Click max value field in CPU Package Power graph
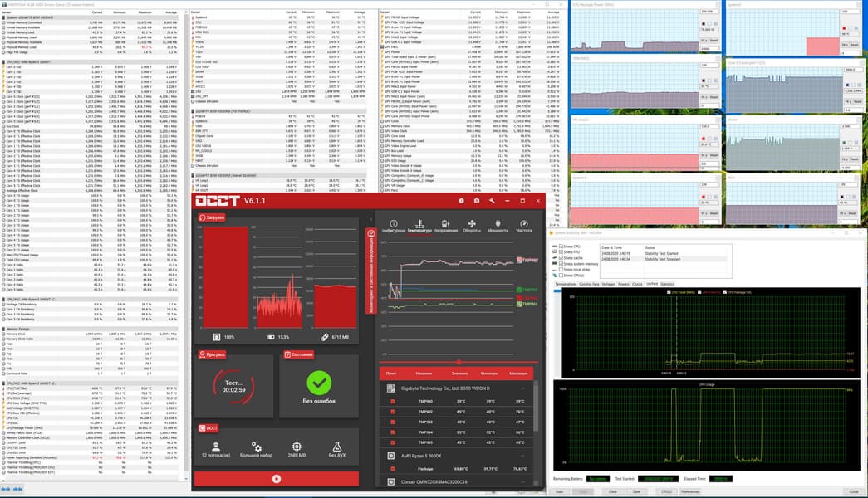Screen dimensions: 868x498 pos(708,12)
